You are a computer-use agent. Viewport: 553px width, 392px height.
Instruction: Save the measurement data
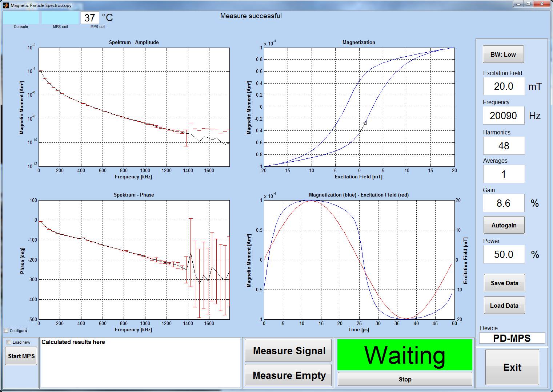pyautogui.click(x=504, y=283)
